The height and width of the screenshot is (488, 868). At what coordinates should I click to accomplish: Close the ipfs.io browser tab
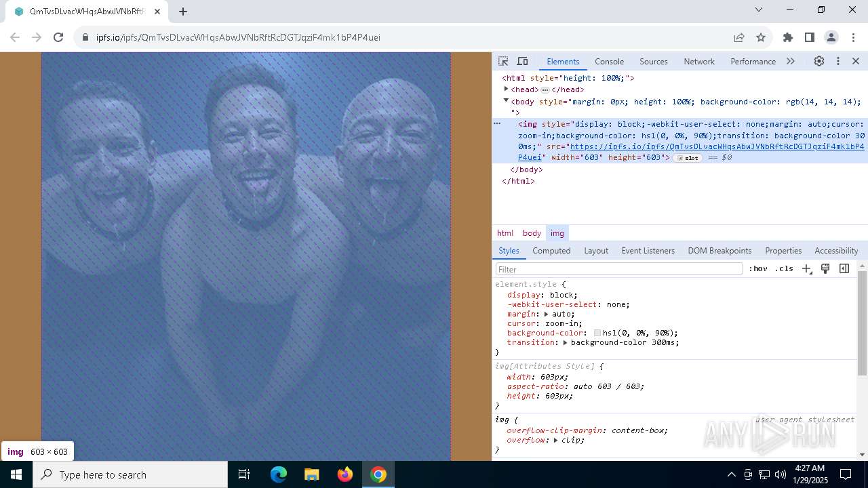click(x=157, y=12)
